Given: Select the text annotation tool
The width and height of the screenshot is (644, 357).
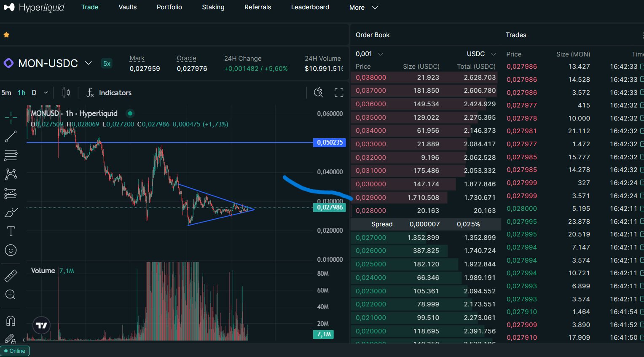Looking at the screenshot, I should [11, 231].
